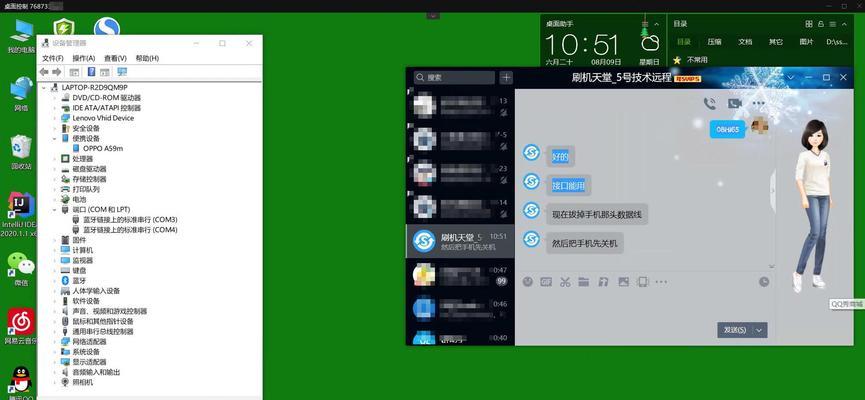Screen dimensions: 865x400
Task: Open the 不常用 starred folder entry
Action: click(x=691, y=60)
